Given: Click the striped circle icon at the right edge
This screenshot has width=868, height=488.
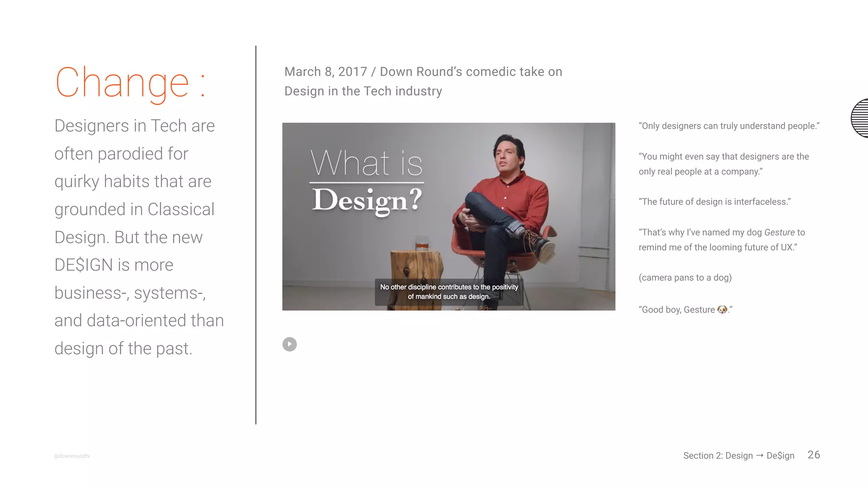Looking at the screenshot, I should pos(860,118).
